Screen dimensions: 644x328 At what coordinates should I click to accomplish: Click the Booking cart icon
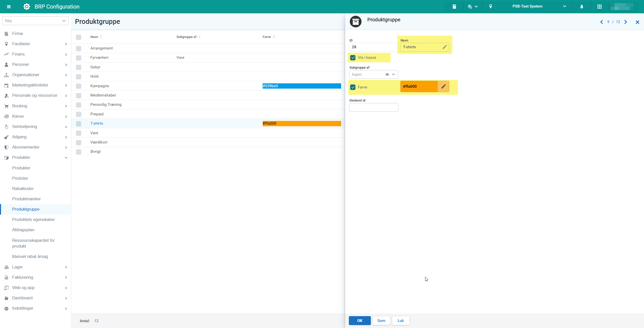(x=7, y=106)
